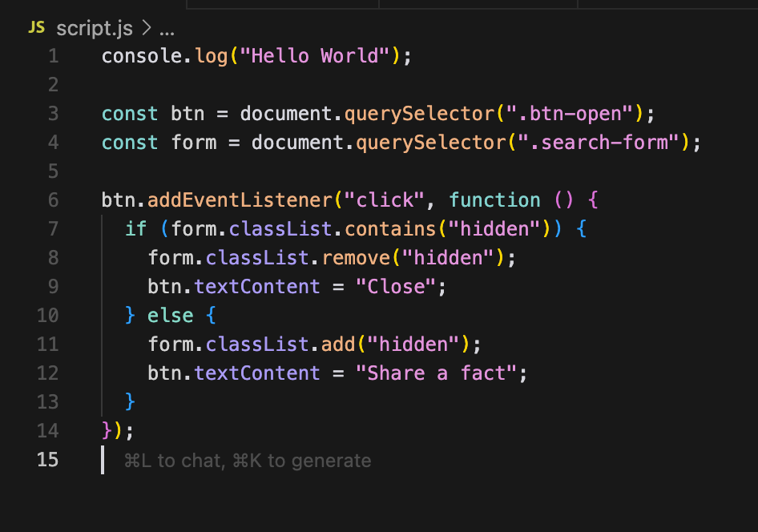
Task: Click the closing brace on line 13
Action: pyautogui.click(x=130, y=401)
